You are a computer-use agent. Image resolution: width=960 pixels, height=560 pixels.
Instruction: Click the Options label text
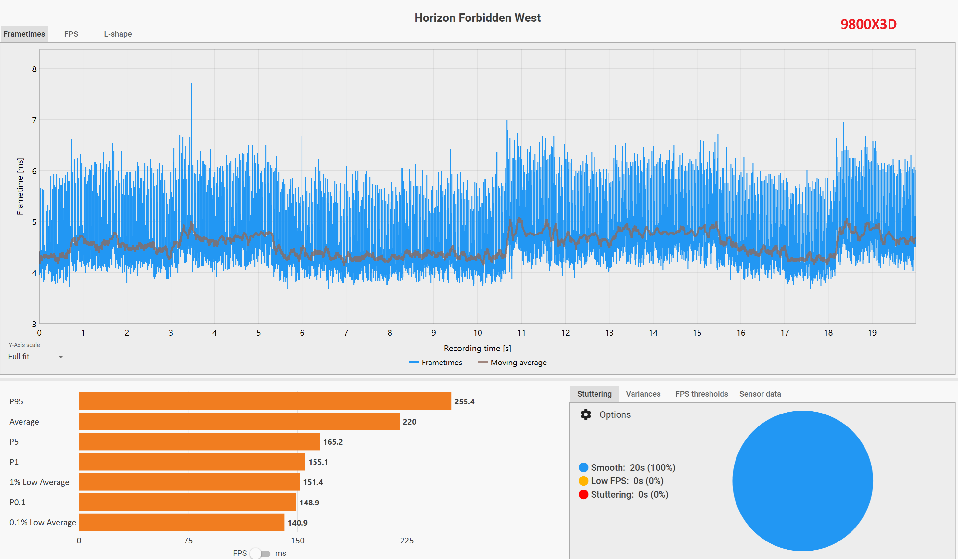point(615,414)
